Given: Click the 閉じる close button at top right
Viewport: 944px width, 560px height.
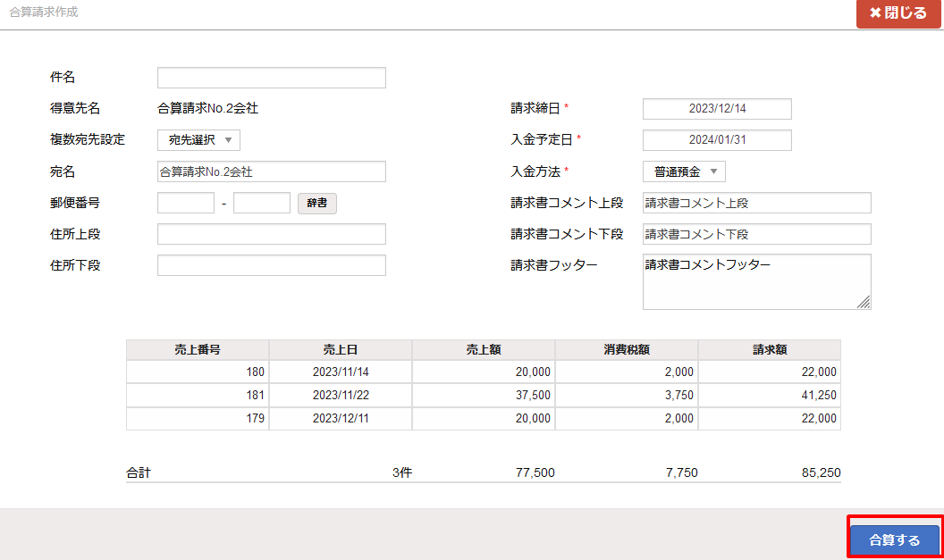Looking at the screenshot, I should (898, 14).
